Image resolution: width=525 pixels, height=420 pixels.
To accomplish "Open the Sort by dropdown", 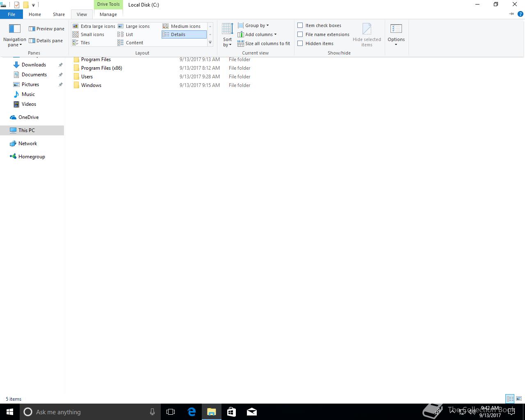I will (227, 36).
